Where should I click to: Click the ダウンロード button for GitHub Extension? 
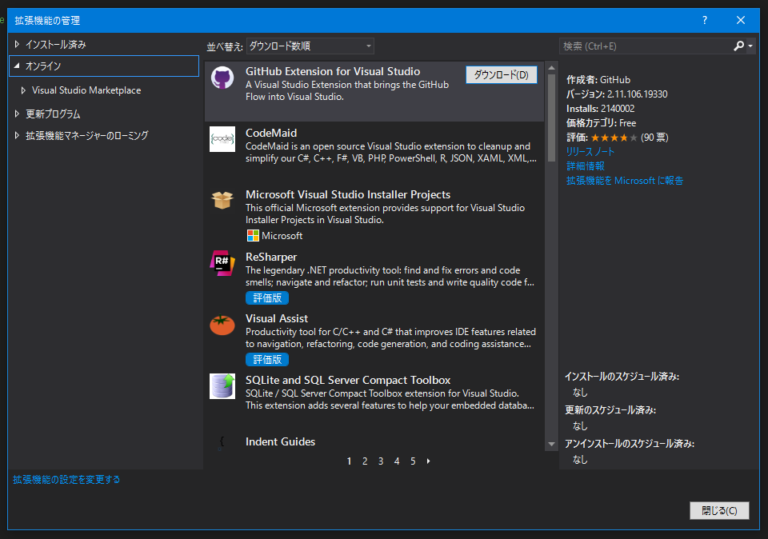point(502,75)
